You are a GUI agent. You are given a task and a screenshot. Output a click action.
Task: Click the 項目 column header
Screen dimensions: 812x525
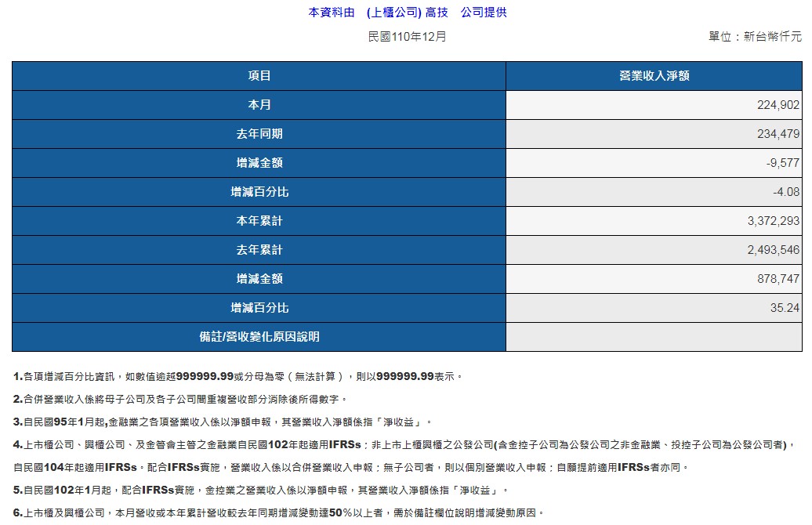point(259,76)
